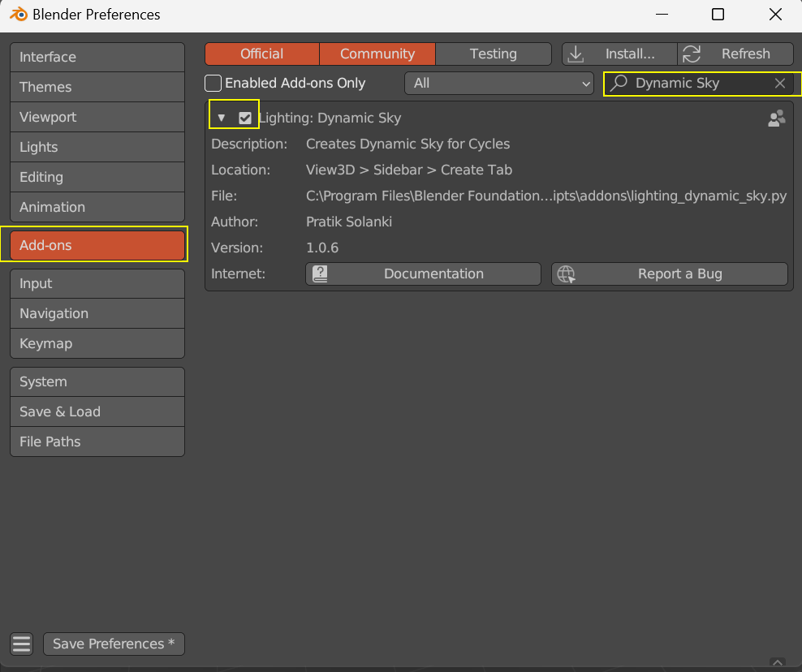Click 'View3D > Sidebar > Create Tab' location text
Viewport: 802px width, 672px height.
click(409, 170)
